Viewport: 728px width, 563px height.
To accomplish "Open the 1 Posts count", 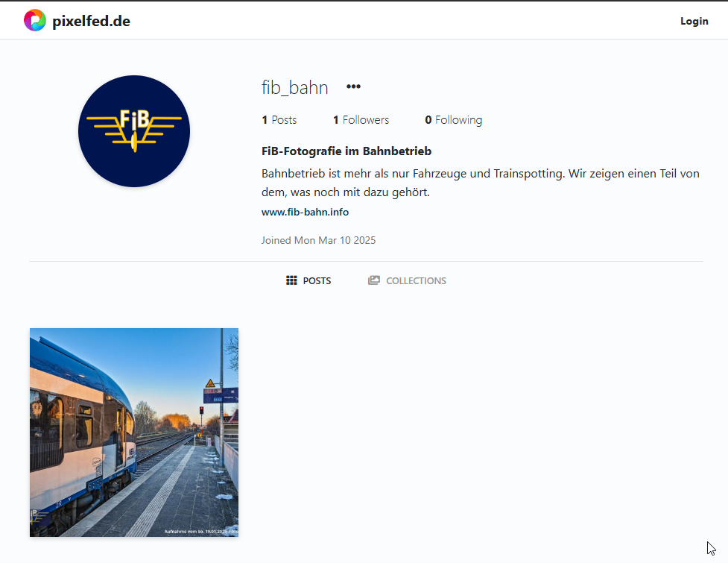I will click(x=279, y=120).
